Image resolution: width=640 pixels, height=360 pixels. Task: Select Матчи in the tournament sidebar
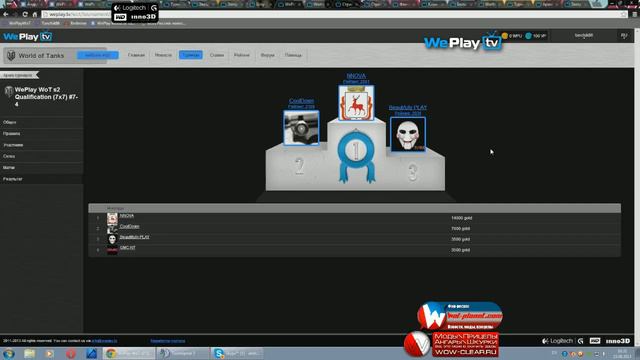pos(9,167)
